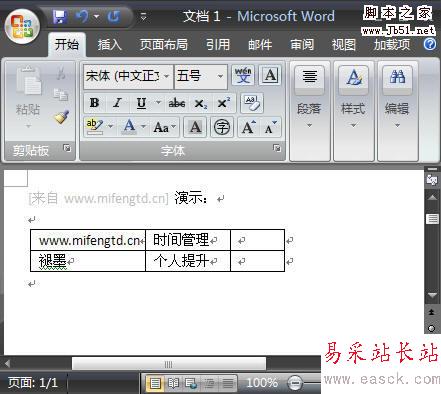
Task: Launch the 剪贴板 pane dialog launcher
Action: [67, 148]
